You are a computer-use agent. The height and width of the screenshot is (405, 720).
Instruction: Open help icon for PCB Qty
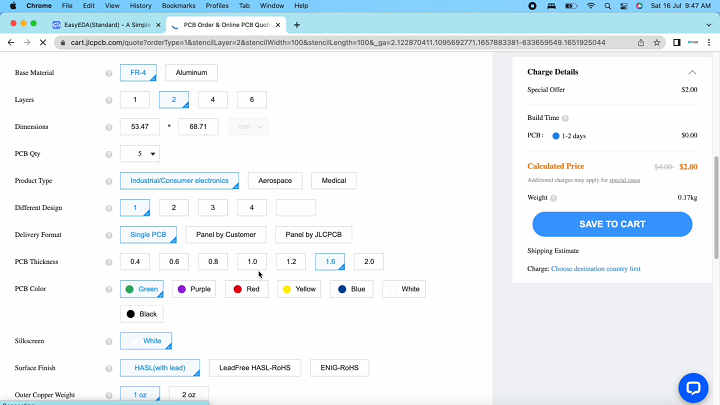tap(109, 154)
